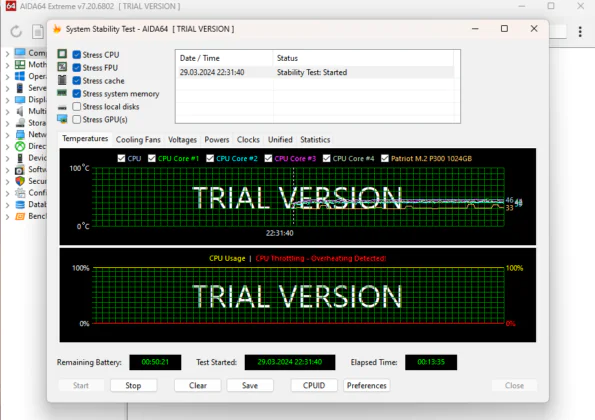The image size is (595, 420).
Task: Switch to the Voltages tab
Action: [x=182, y=140]
